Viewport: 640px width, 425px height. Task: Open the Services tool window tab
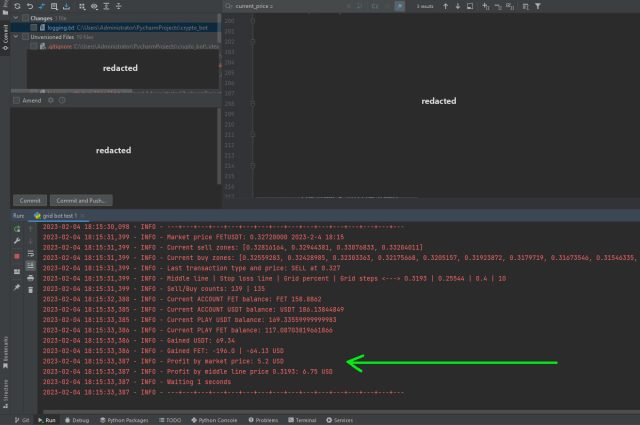(340, 420)
